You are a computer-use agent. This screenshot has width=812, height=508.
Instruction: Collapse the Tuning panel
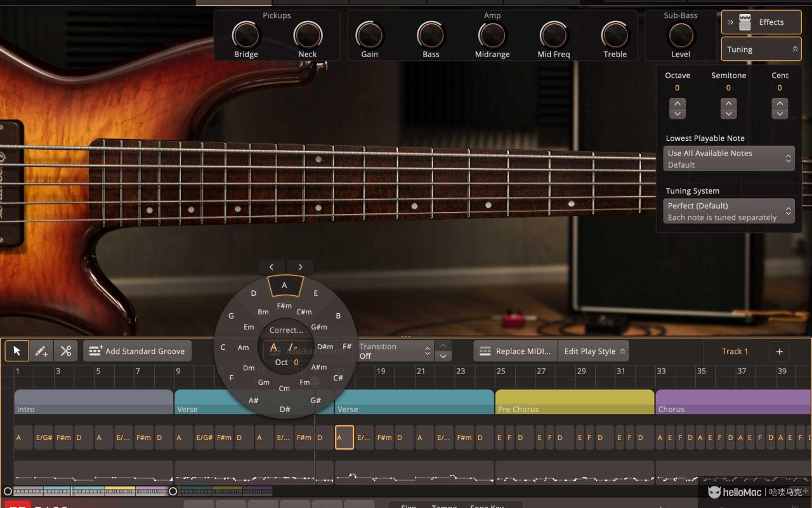point(761,49)
